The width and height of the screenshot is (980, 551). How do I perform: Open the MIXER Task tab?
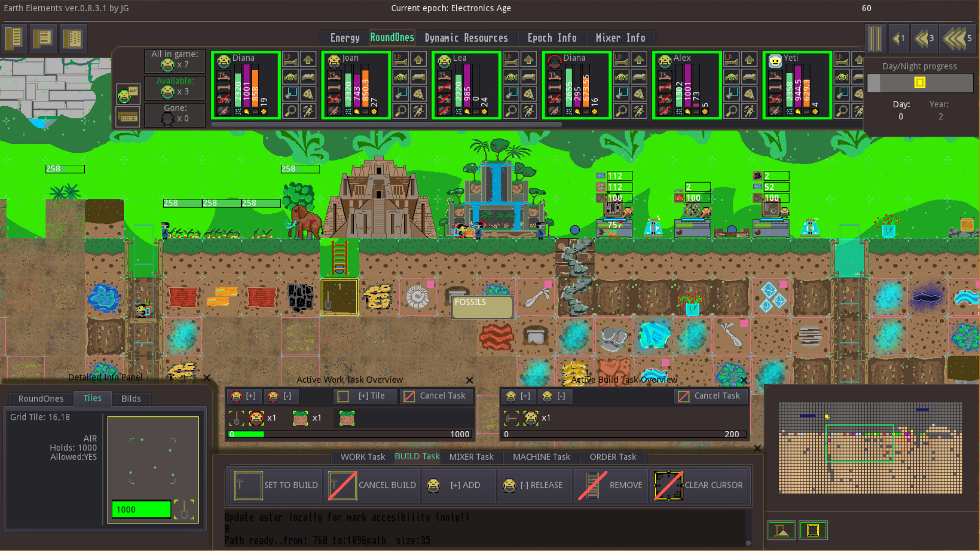point(471,457)
